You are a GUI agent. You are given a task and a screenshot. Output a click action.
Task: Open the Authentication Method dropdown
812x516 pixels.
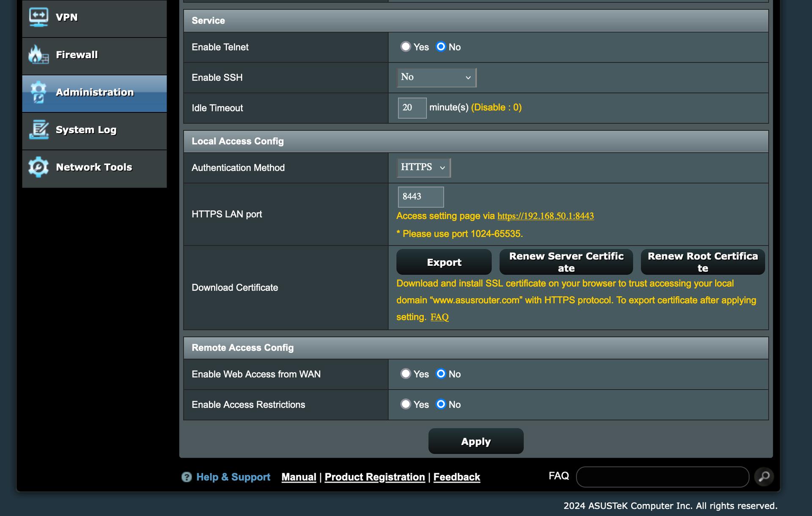423,167
